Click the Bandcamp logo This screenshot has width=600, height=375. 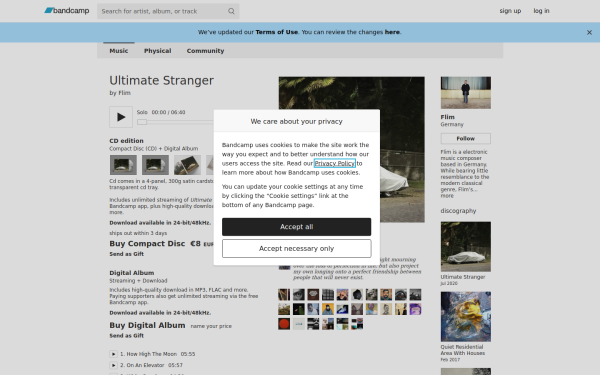(67, 11)
